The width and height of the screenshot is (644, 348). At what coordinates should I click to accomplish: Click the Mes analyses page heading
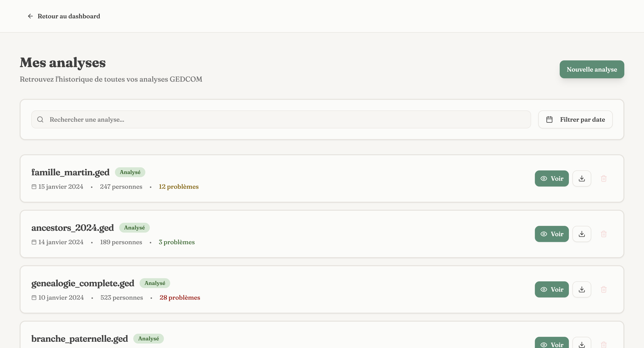click(63, 63)
